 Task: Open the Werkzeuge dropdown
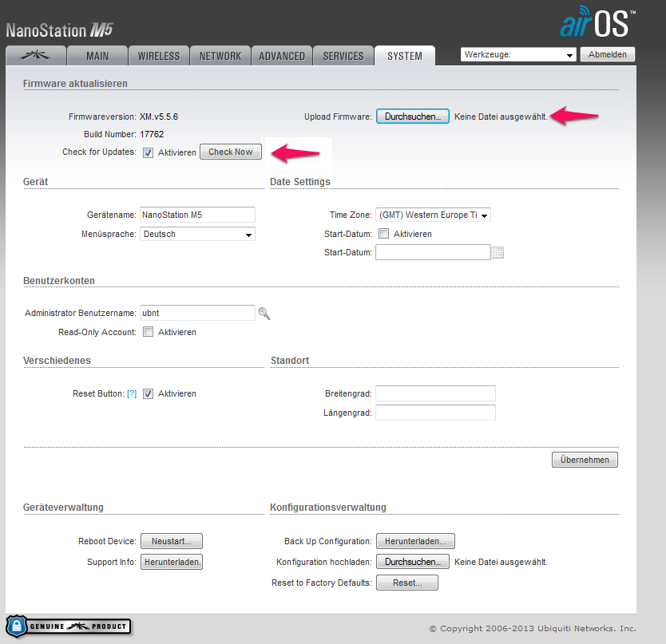click(518, 54)
